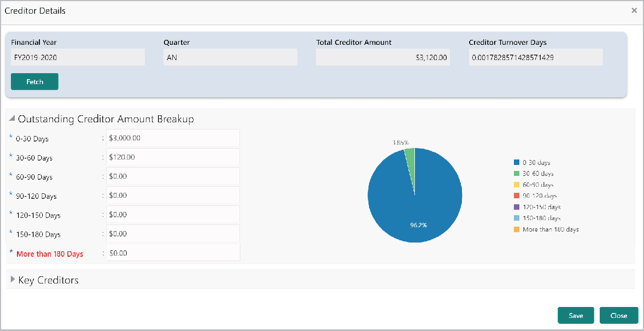644x331 pixels.
Task: Click the Creditor Details dialog close icon
Action: point(634,10)
